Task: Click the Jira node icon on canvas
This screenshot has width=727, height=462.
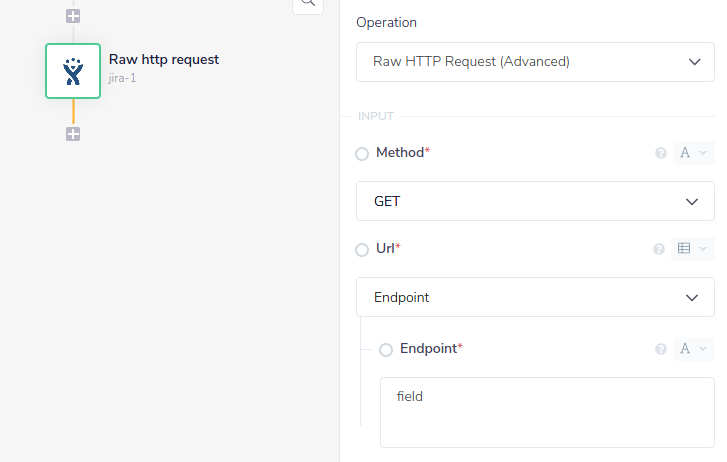Action: (73, 71)
